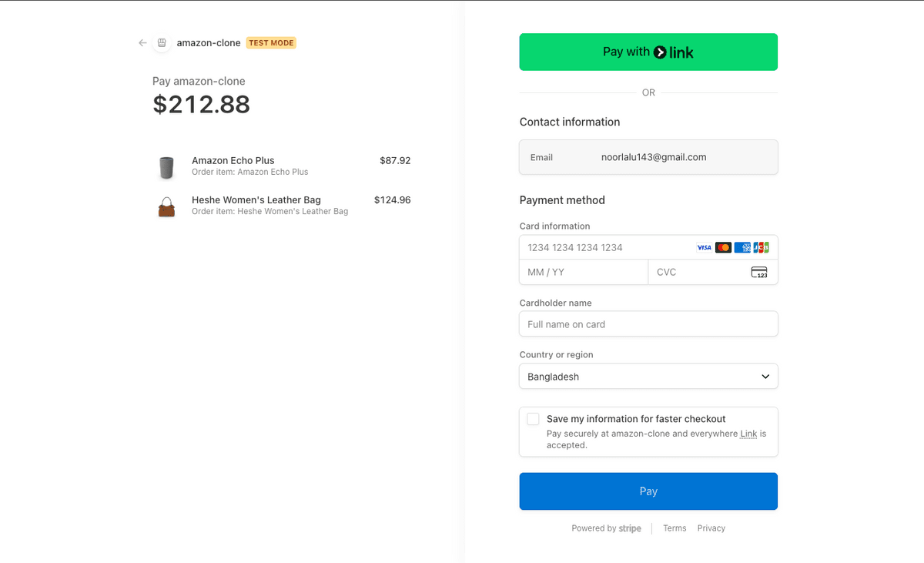Click the Visa card icon
This screenshot has width=924, height=563.
pyautogui.click(x=704, y=248)
